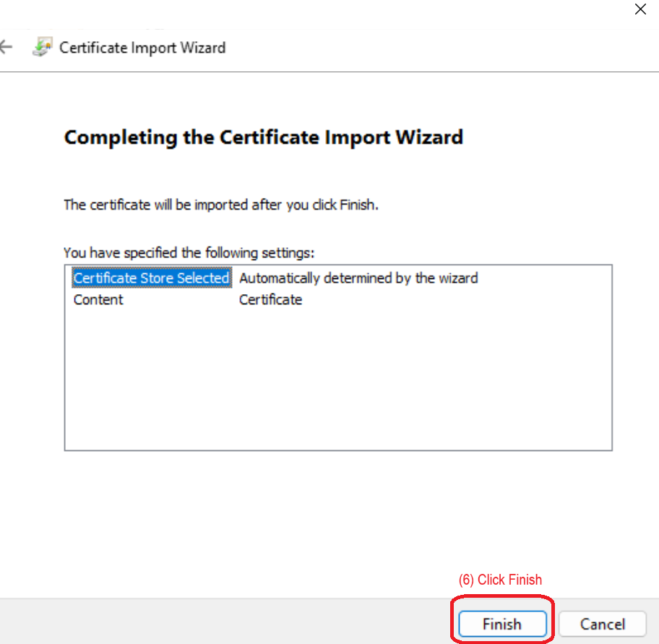Click the 'Certificate Import Wizard' title text

142,48
